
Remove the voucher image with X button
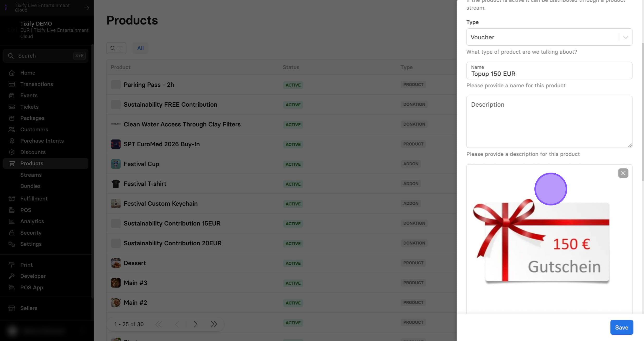623,173
